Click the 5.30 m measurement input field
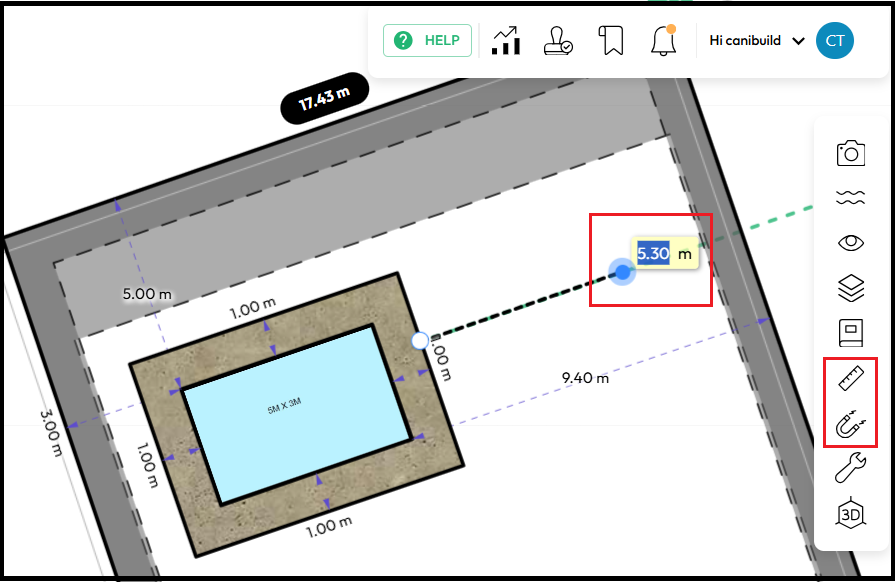 click(x=654, y=254)
